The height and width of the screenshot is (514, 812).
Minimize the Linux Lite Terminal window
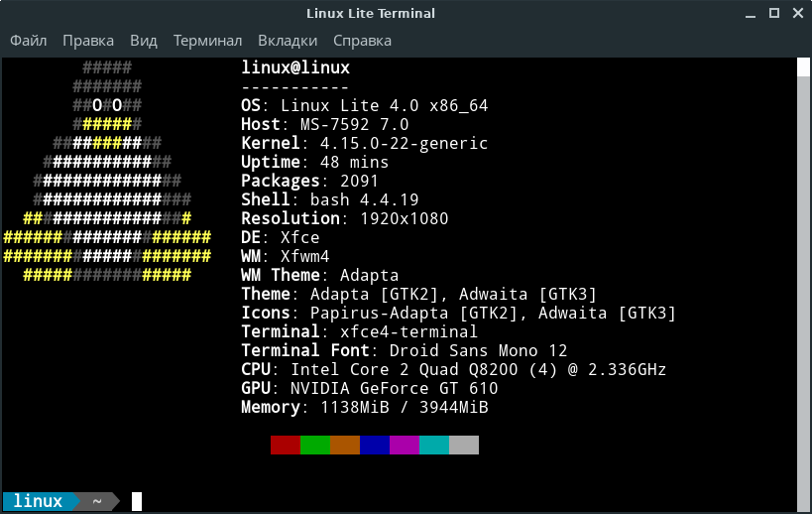(751, 14)
